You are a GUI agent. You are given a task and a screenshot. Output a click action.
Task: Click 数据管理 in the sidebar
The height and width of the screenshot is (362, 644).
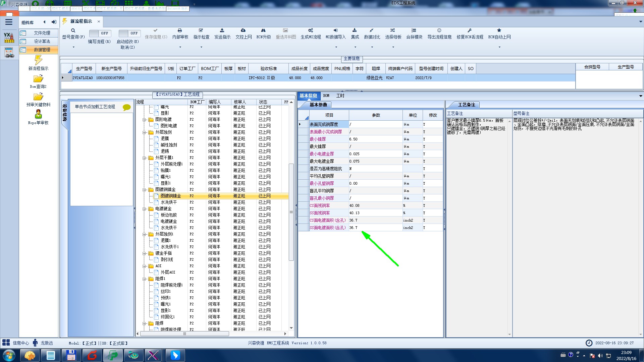tap(42, 50)
